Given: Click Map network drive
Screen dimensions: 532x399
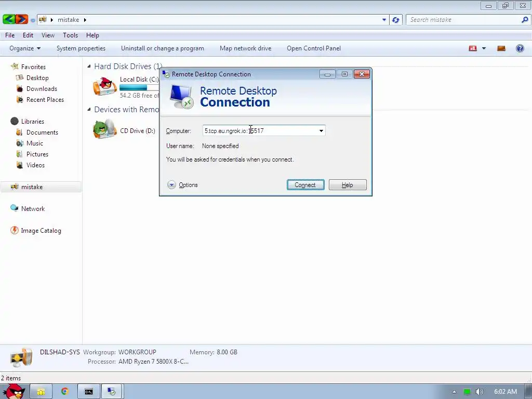Looking at the screenshot, I should (245, 48).
